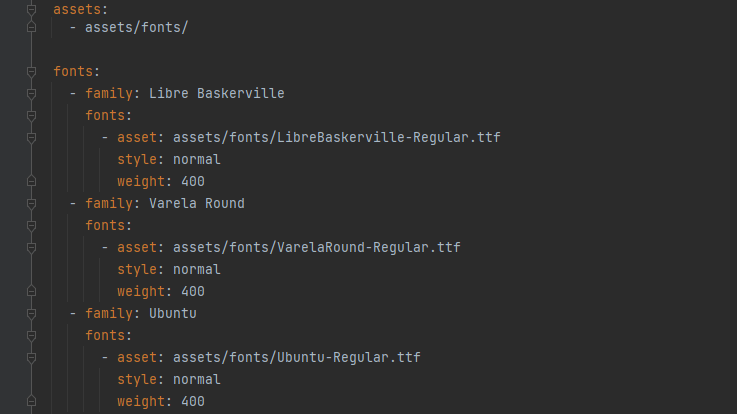Collapse the top-level assets block fold marker

[31, 8]
